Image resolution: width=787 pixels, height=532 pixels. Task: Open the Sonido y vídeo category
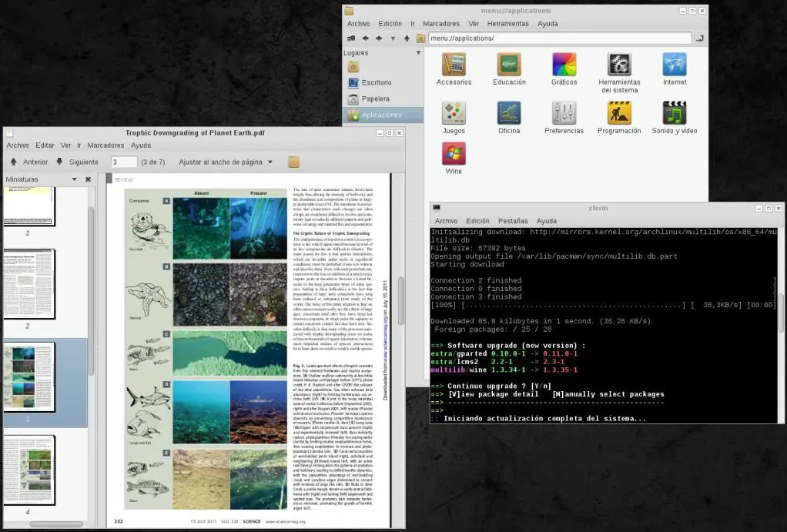pos(675,113)
